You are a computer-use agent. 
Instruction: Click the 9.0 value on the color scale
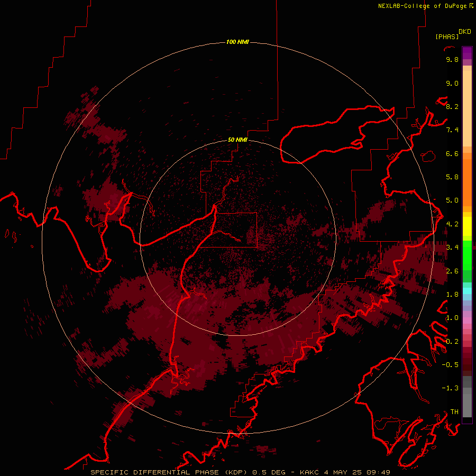[452, 83]
